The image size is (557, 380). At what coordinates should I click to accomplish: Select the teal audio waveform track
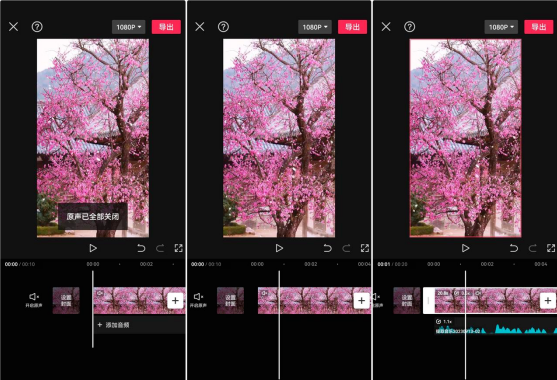click(496, 326)
